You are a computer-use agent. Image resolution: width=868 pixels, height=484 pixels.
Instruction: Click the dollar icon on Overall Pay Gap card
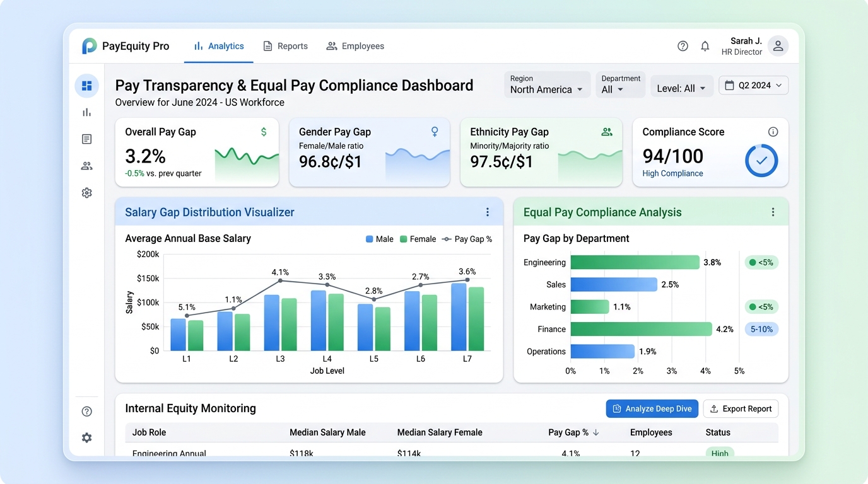264,132
